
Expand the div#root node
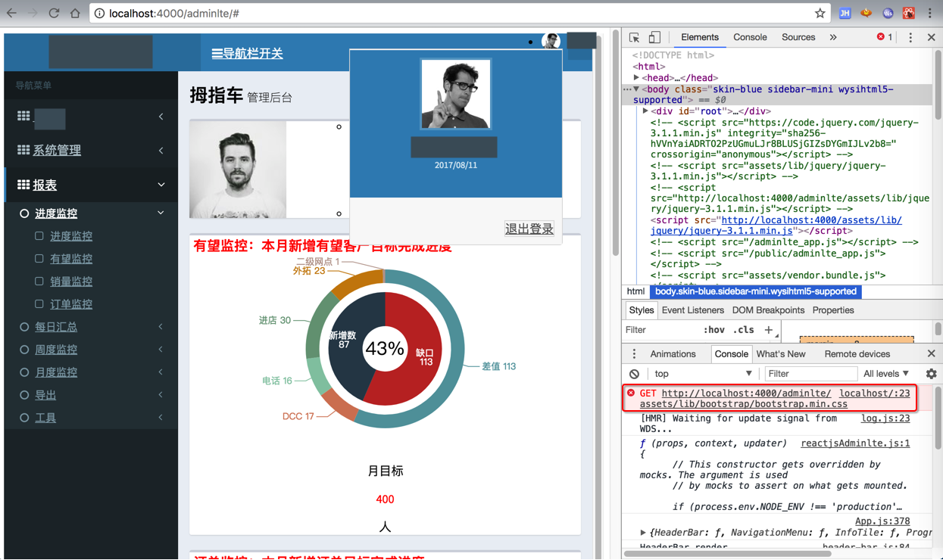point(645,111)
